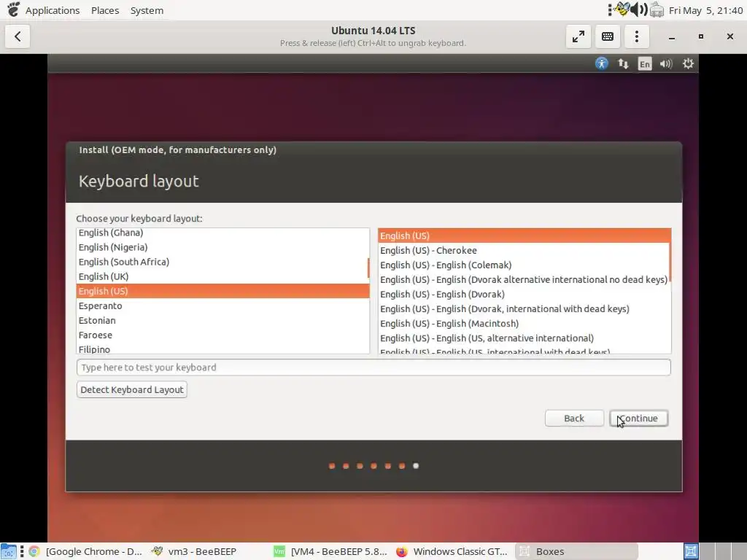Open the Ubuntu sound indicator

(666, 64)
